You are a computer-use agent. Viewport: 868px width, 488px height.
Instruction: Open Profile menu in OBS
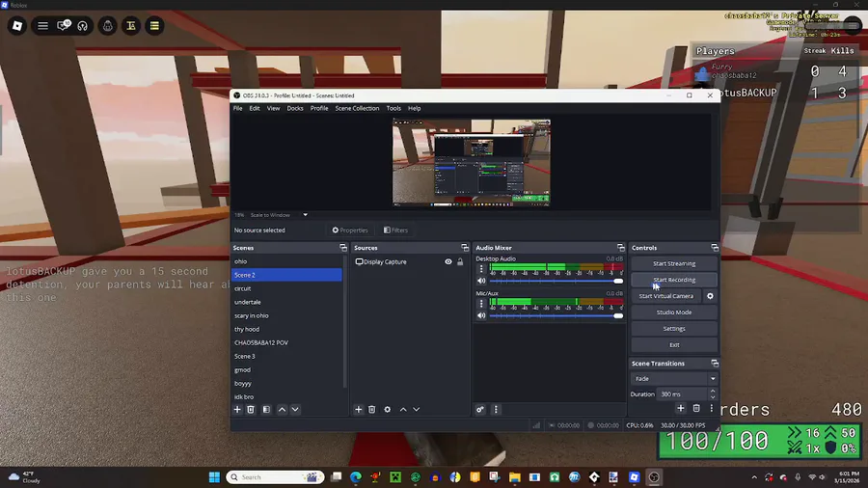click(x=319, y=108)
